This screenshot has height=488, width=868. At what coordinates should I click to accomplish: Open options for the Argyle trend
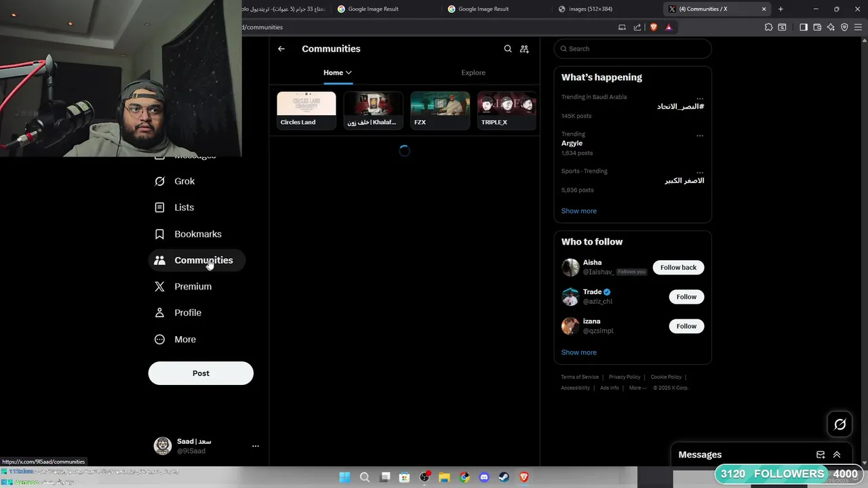click(700, 136)
